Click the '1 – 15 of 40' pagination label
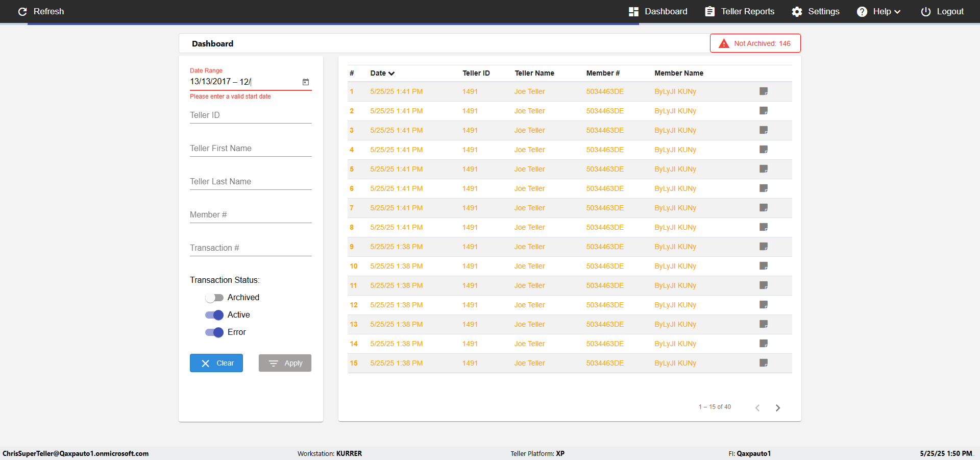Screen dimensions: 980x460 pyautogui.click(x=715, y=407)
